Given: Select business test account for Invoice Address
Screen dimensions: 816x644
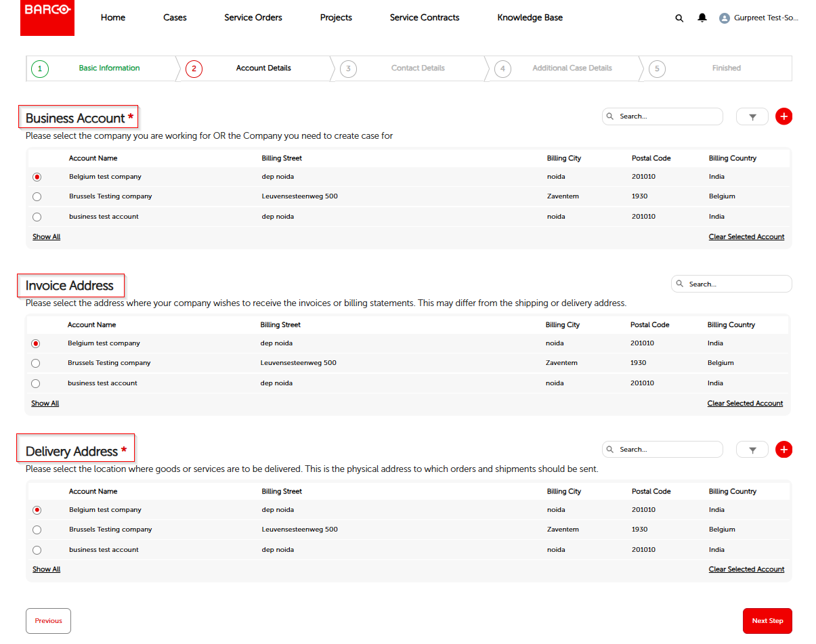Looking at the screenshot, I should pyautogui.click(x=35, y=383).
